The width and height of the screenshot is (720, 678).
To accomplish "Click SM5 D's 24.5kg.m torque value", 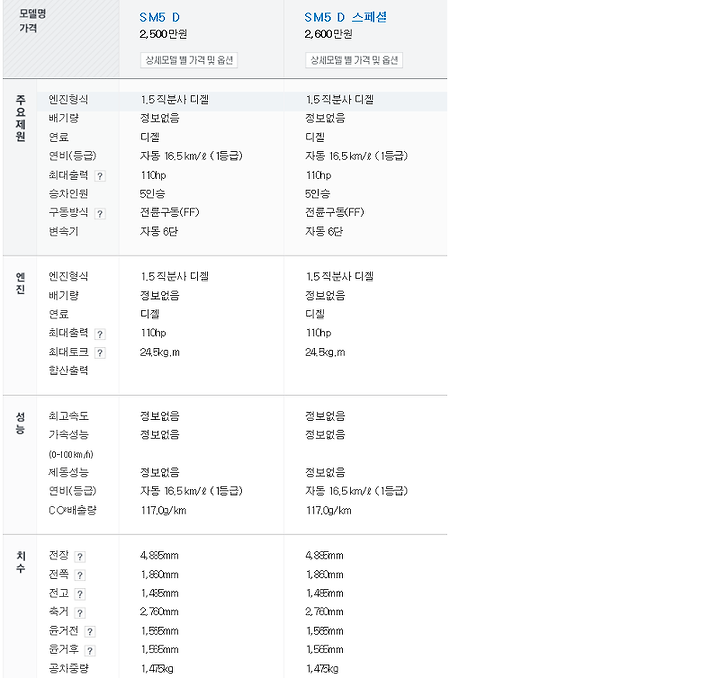I will (160, 353).
